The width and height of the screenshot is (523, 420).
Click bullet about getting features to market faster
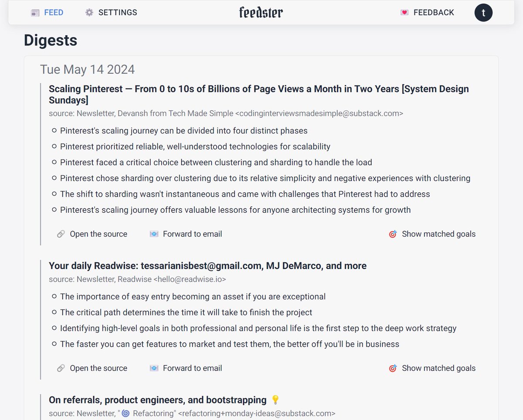pos(230,344)
